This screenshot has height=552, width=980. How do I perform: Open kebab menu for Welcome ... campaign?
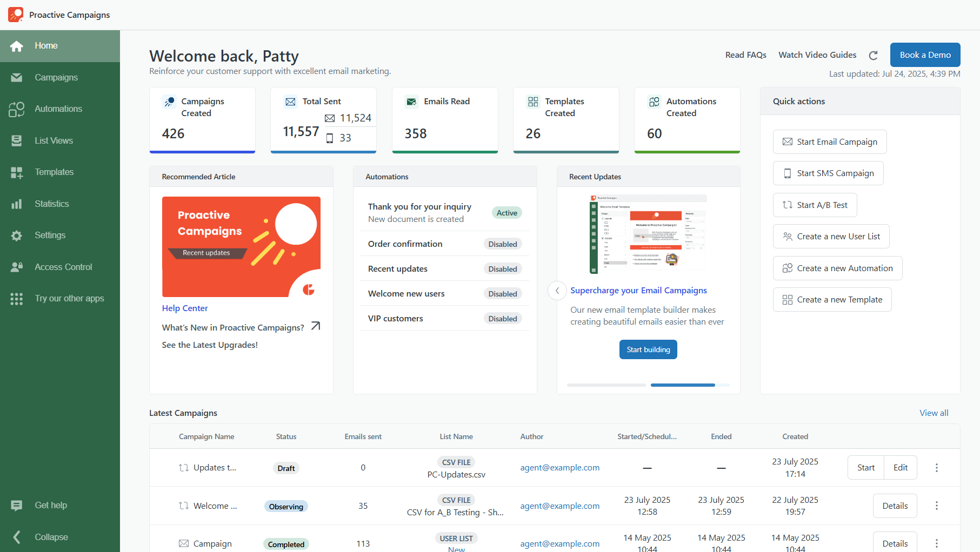[937, 506]
